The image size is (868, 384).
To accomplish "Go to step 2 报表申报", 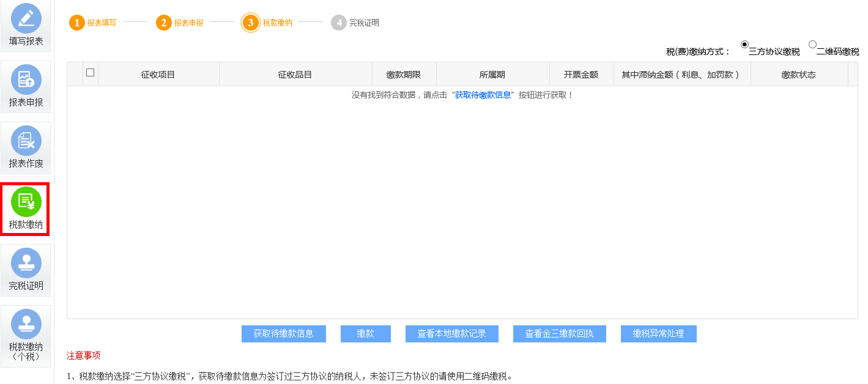I will coord(180,23).
